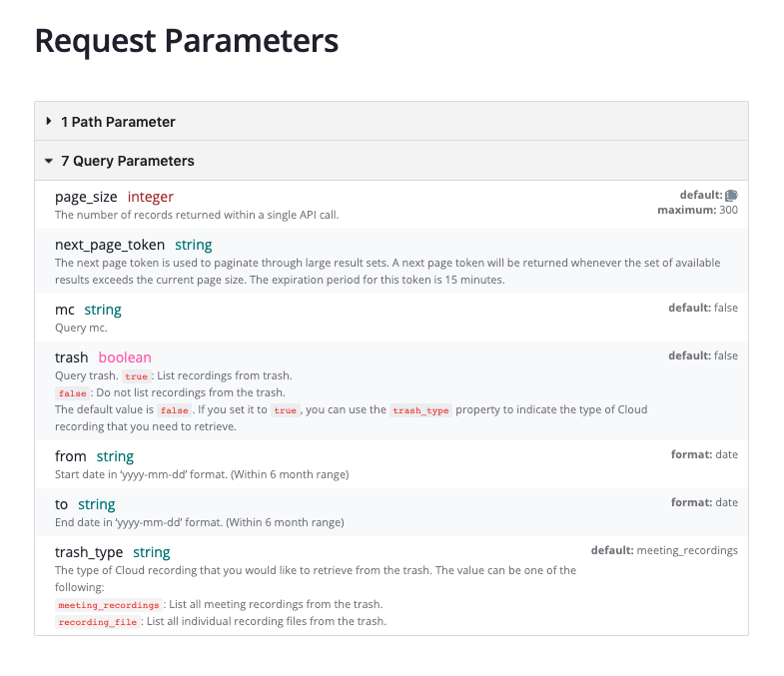The width and height of the screenshot is (784, 676).
Task: Click the recording_file code tag
Action: tap(96, 622)
